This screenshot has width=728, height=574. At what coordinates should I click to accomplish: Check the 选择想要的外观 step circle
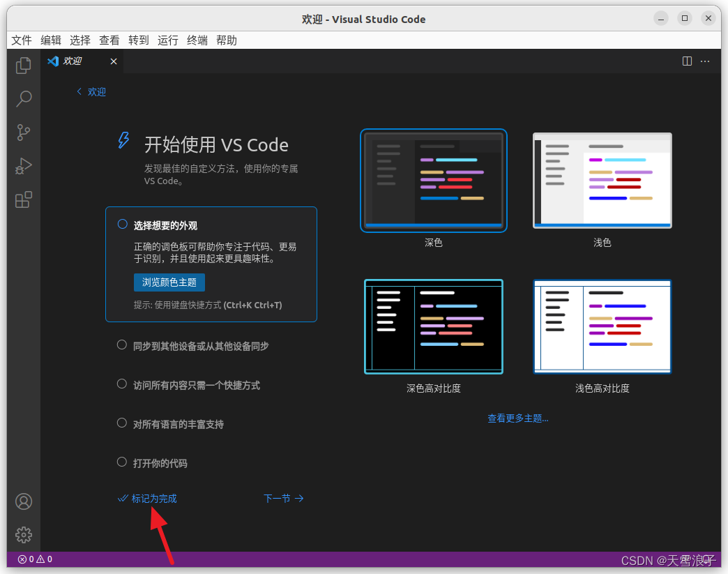[x=122, y=225]
